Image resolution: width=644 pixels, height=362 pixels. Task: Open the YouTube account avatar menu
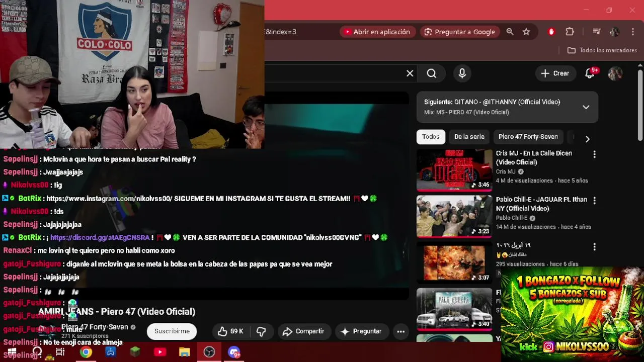[615, 73]
